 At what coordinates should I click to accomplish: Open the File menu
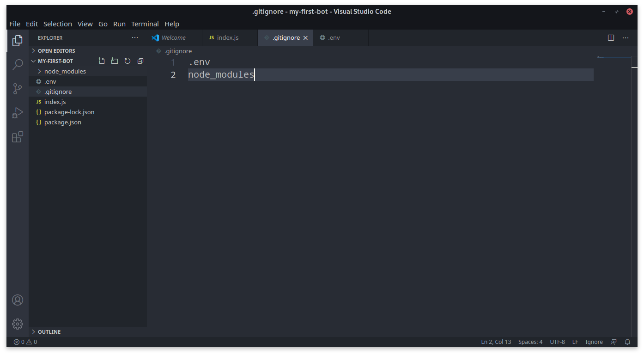(15, 24)
